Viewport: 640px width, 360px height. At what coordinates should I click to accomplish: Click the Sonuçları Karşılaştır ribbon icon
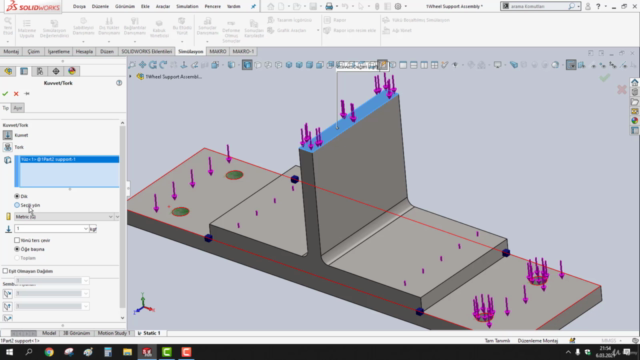[254, 29]
